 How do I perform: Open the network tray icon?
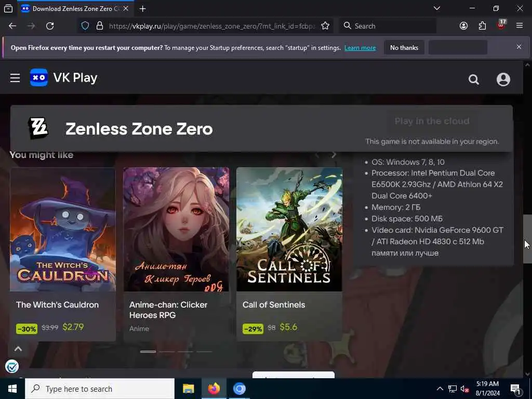tap(453, 389)
